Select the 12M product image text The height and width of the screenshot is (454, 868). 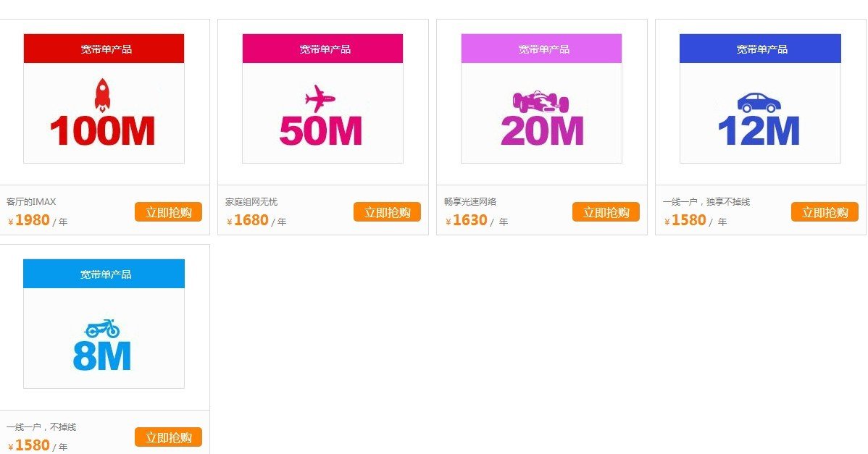pyautogui.click(x=759, y=131)
